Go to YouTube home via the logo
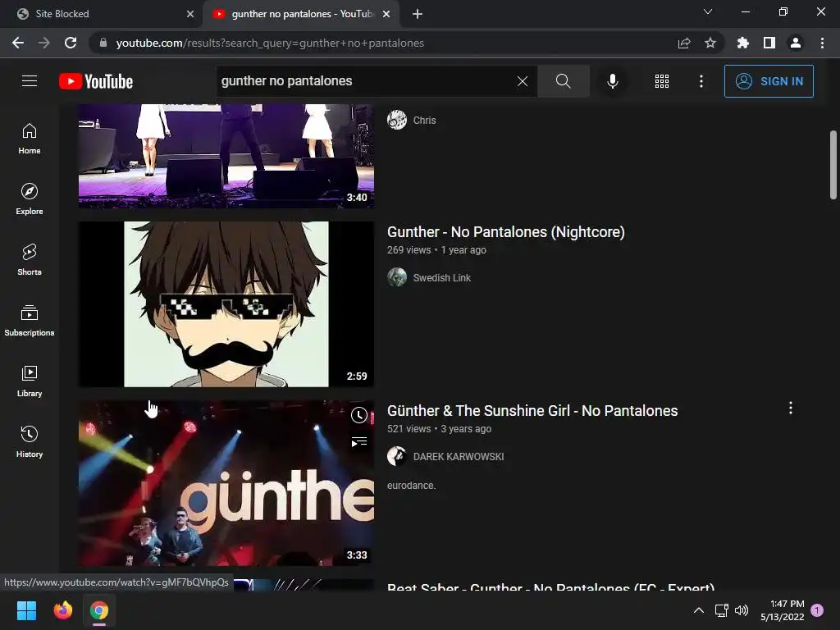 [96, 81]
